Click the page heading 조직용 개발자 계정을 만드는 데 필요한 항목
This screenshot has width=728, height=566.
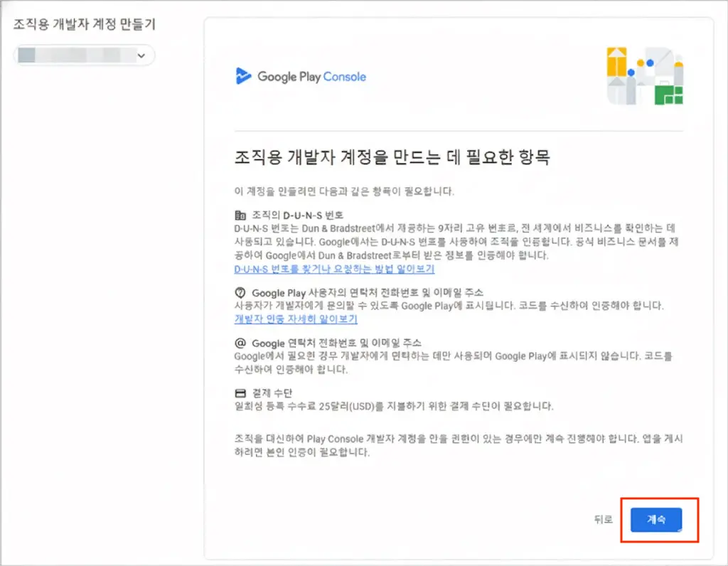pos(392,157)
